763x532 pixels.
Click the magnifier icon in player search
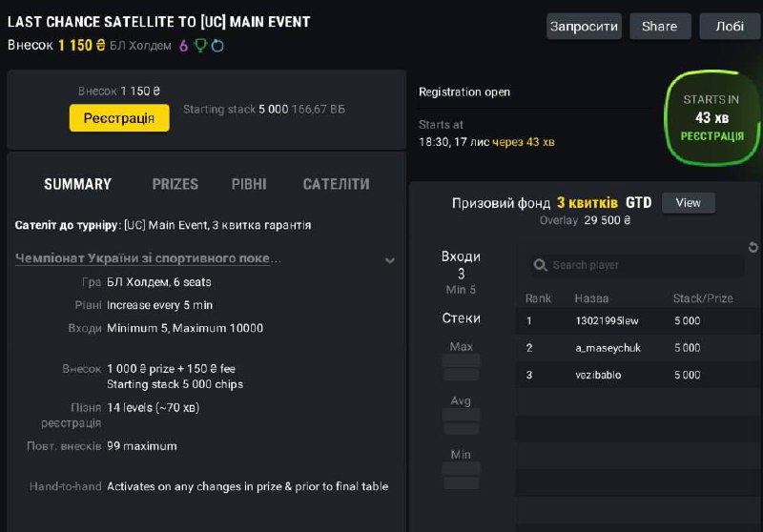click(x=540, y=265)
